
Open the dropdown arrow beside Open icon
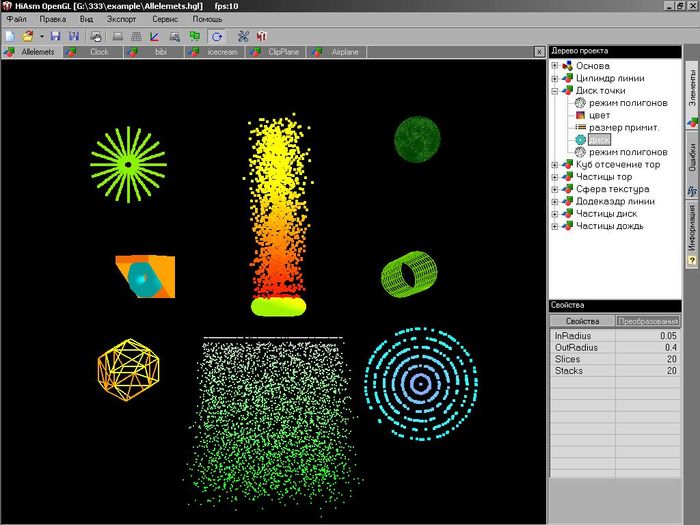41,37
